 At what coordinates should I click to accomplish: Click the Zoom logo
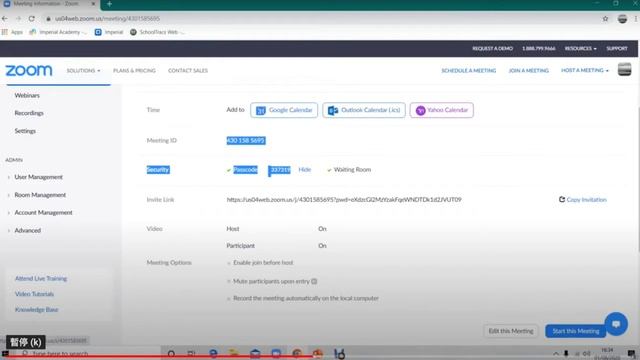[x=29, y=70]
